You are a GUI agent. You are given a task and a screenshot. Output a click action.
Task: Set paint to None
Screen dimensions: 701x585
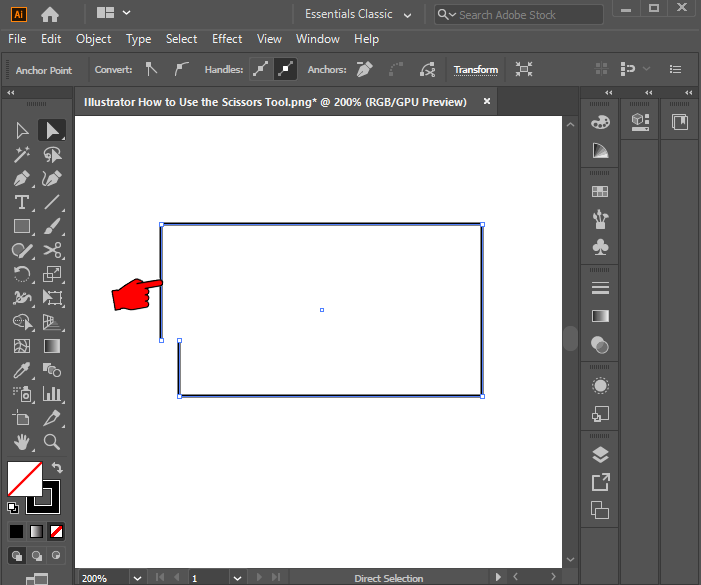click(x=57, y=531)
